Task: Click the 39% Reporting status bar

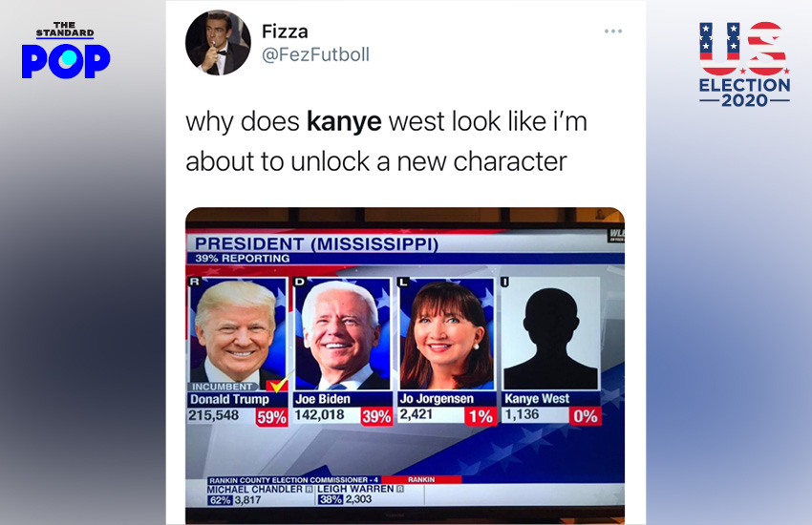Action: point(243,258)
